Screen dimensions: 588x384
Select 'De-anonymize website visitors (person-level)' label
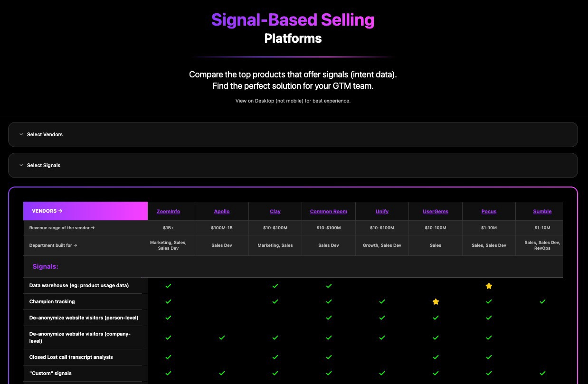84,318
